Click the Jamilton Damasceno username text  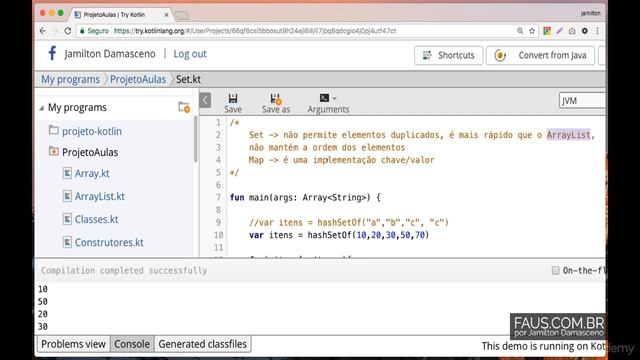coord(110,54)
